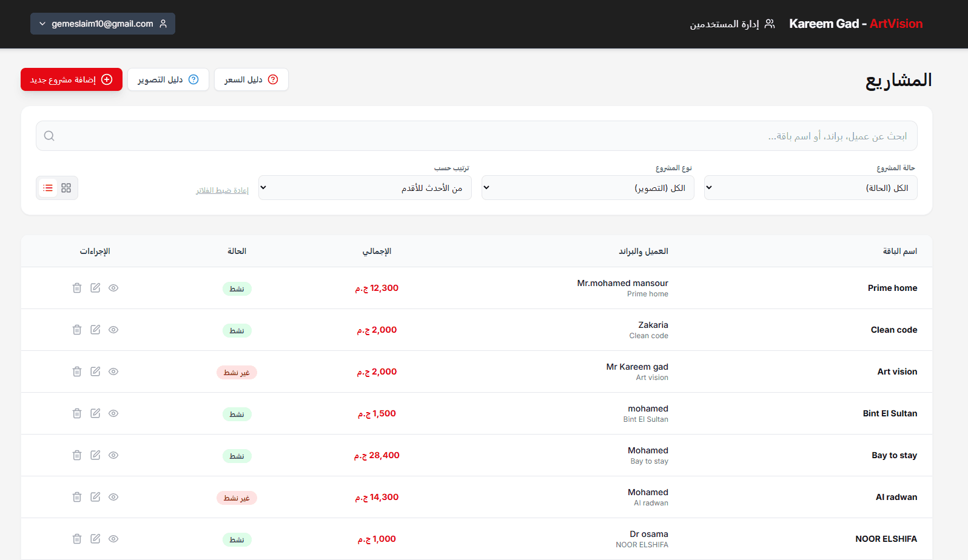Click the projects page title (المشاريع)
The width and height of the screenshot is (968, 560).
pyautogui.click(x=898, y=81)
